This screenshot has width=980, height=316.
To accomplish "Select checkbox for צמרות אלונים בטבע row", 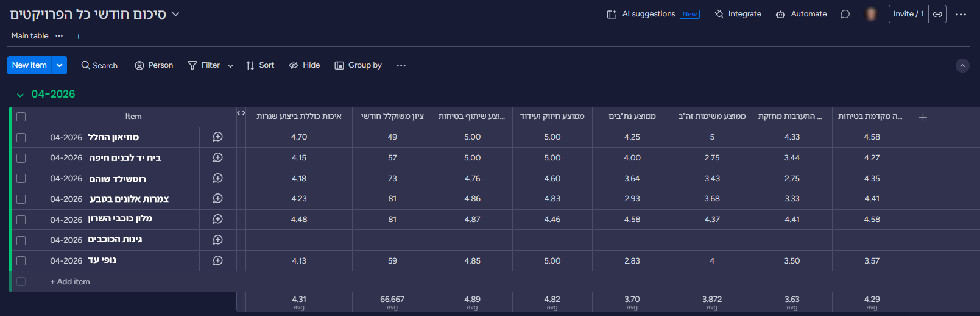I will (x=21, y=199).
